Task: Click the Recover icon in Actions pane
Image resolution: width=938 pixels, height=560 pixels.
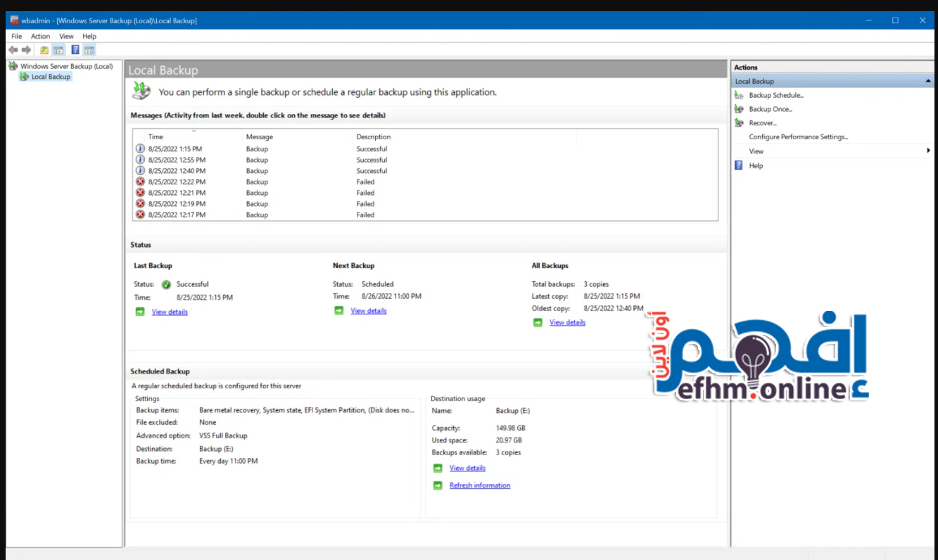Action: coord(739,123)
